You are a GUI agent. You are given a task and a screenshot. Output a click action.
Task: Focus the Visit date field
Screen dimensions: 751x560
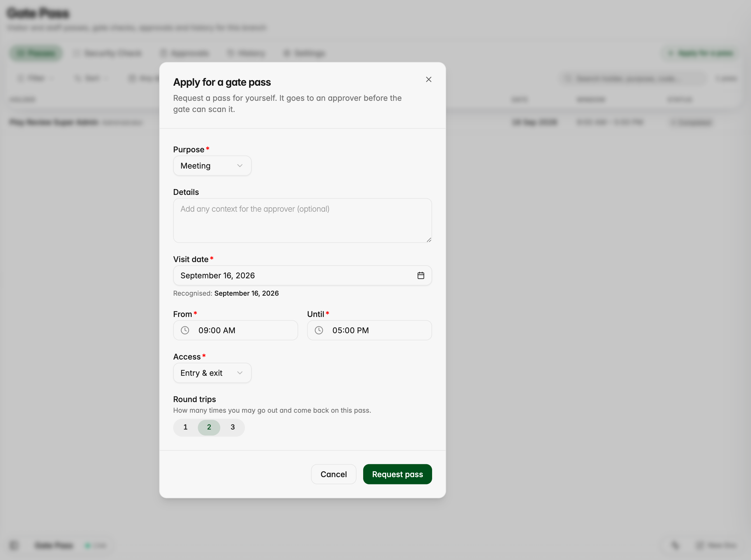[x=302, y=275]
